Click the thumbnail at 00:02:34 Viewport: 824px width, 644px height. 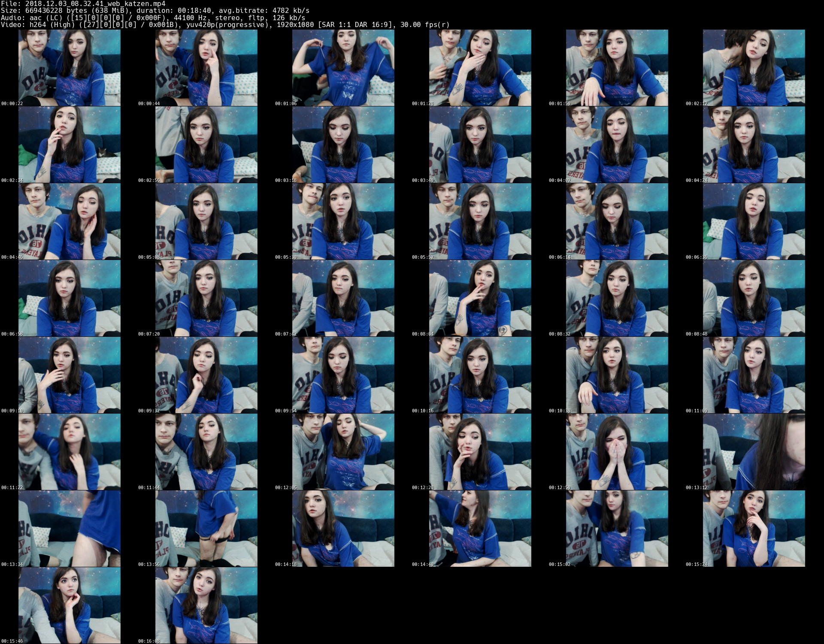coord(70,145)
